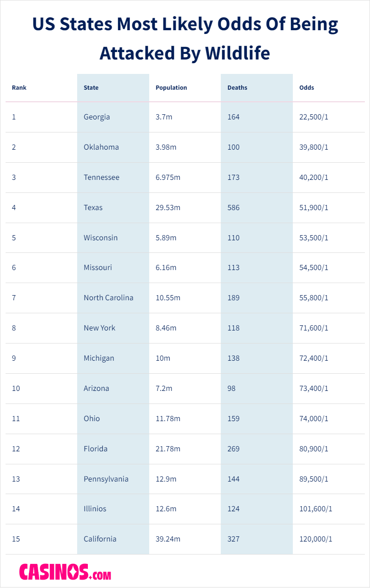Select the Pennsylvania state cell
Screen dimensions: 370x588
(106, 479)
